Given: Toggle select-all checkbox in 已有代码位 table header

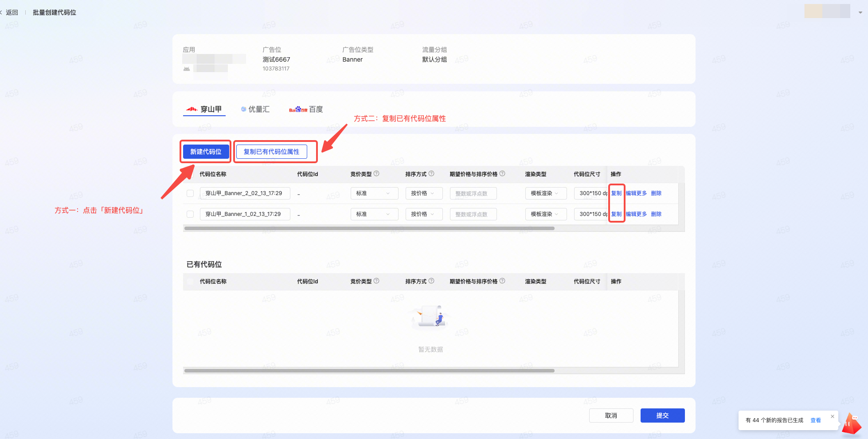Looking at the screenshot, I should (x=190, y=282).
